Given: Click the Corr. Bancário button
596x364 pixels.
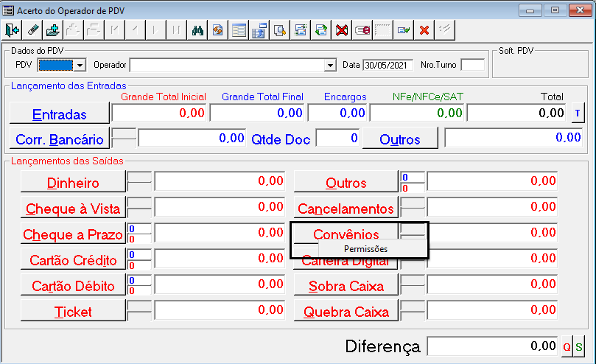Looking at the screenshot, I should [x=59, y=139].
